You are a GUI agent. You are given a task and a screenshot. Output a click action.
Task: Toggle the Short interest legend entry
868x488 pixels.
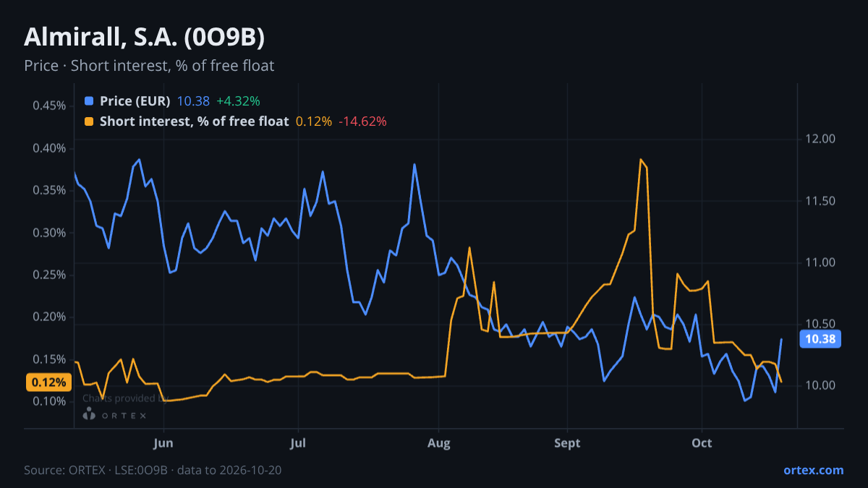pyautogui.click(x=236, y=121)
